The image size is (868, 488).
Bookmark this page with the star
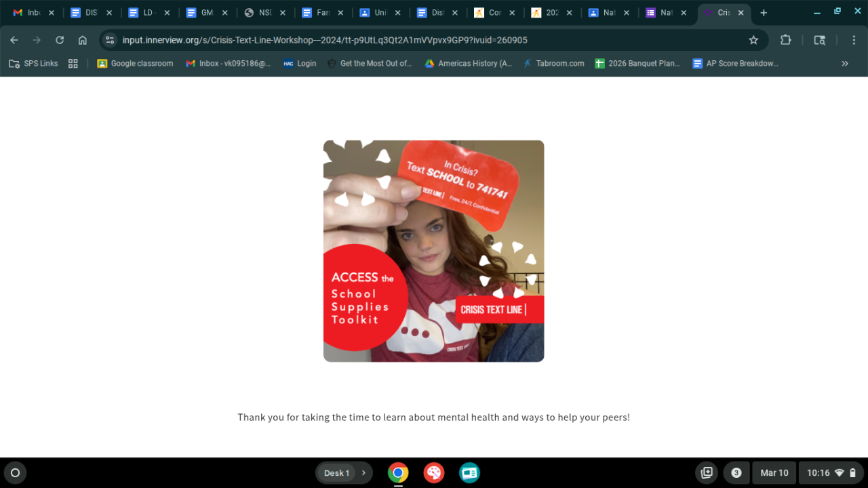coord(753,40)
